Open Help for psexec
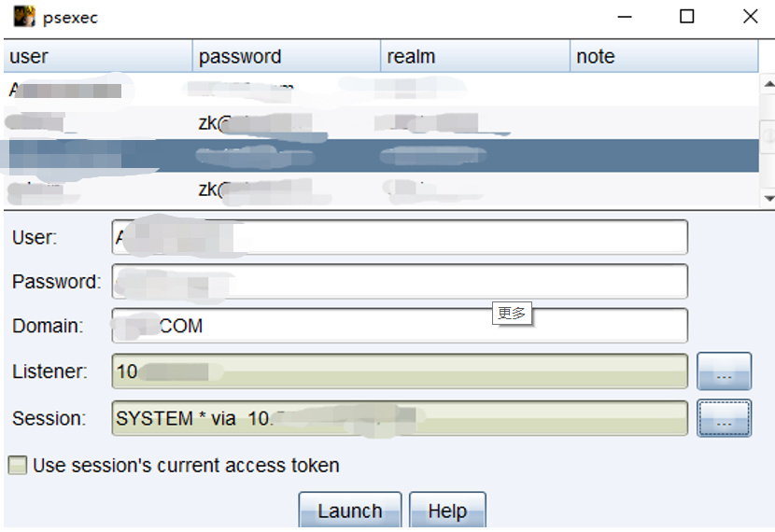Screen dimensions: 775x532 [x=447, y=511]
